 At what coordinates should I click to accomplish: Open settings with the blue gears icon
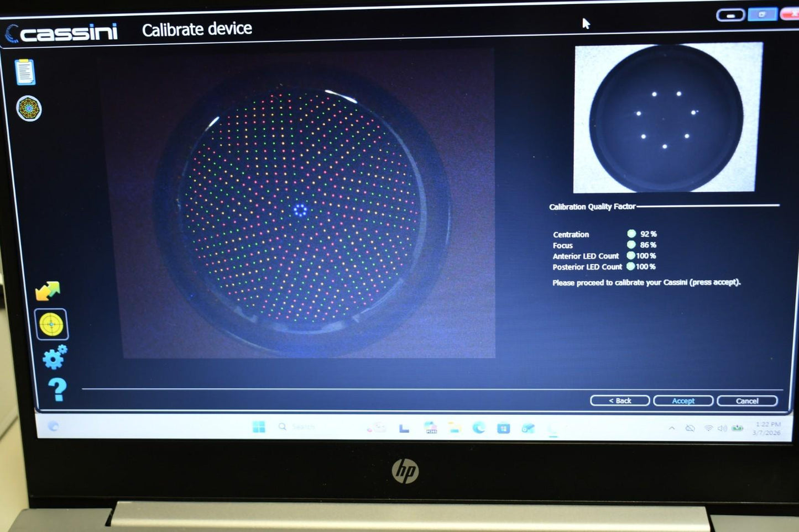point(55,357)
